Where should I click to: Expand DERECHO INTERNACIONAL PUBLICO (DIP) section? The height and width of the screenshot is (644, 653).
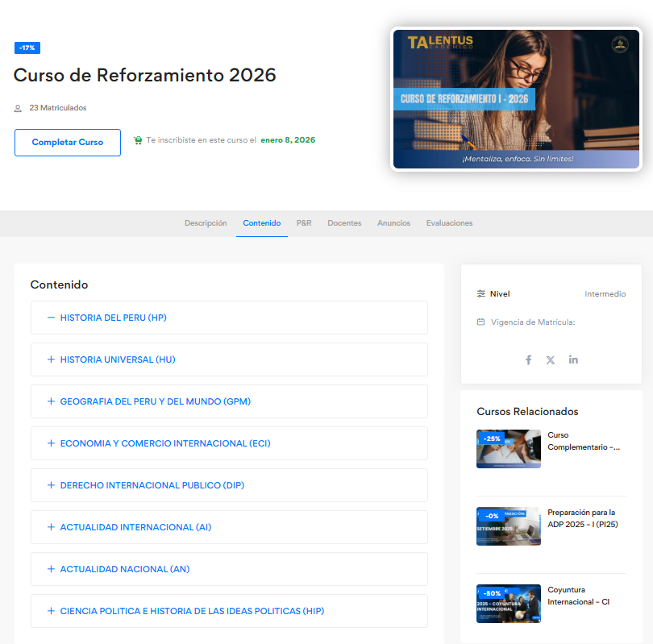pyautogui.click(x=52, y=485)
